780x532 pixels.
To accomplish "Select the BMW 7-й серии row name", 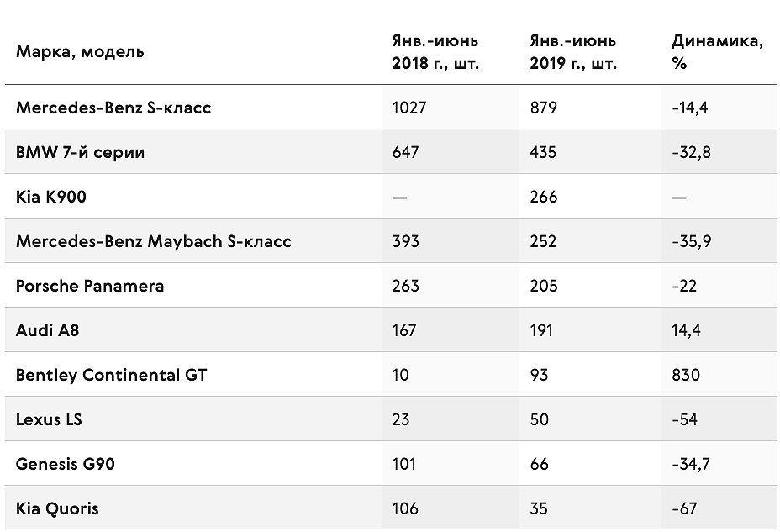I will [80, 152].
